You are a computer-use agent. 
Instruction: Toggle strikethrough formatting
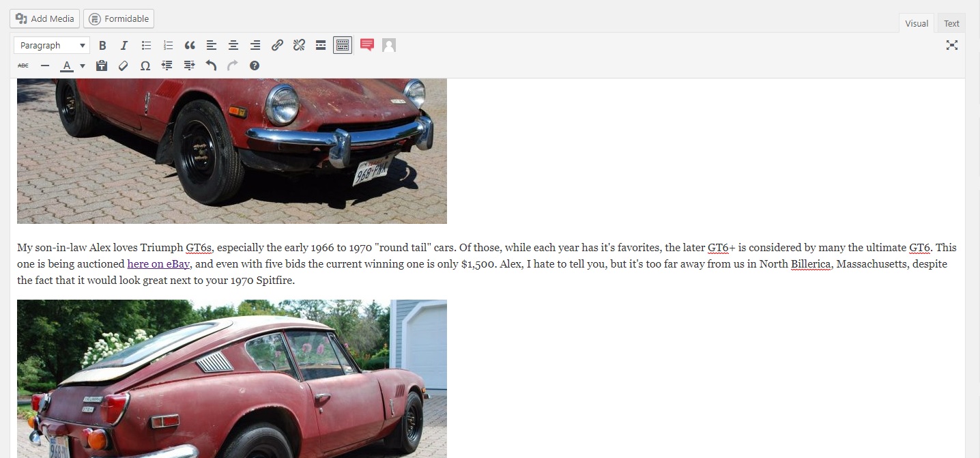click(x=23, y=66)
